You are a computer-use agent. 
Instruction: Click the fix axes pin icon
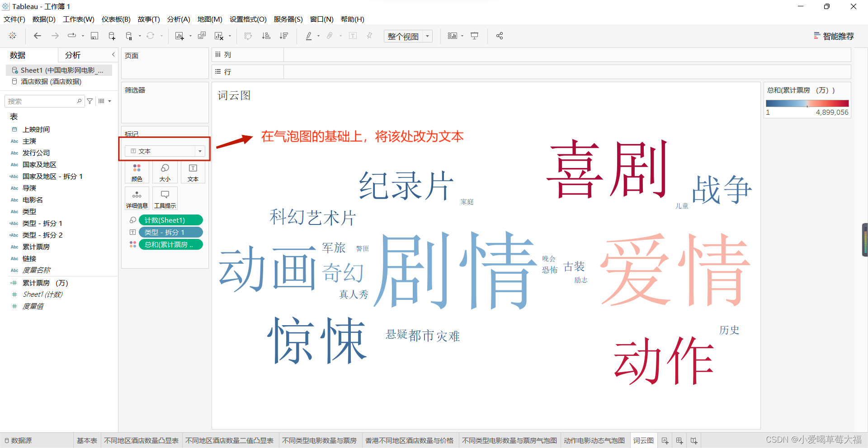(369, 36)
